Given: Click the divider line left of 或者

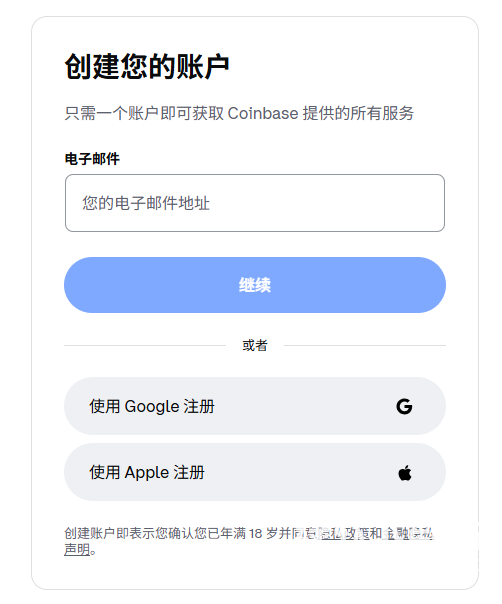Looking at the screenshot, I should [x=145, y=346].
